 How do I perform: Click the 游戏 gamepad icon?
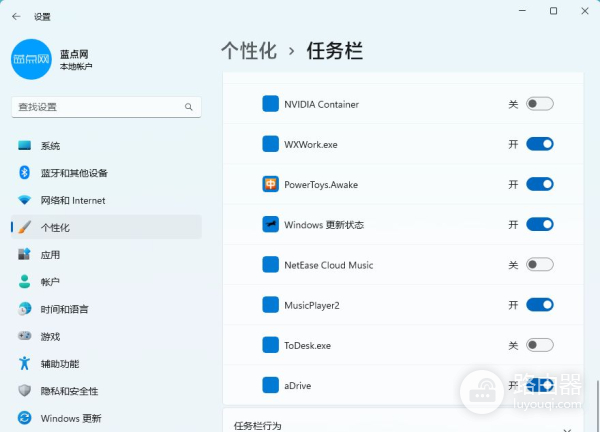click(x=24, y=336)
